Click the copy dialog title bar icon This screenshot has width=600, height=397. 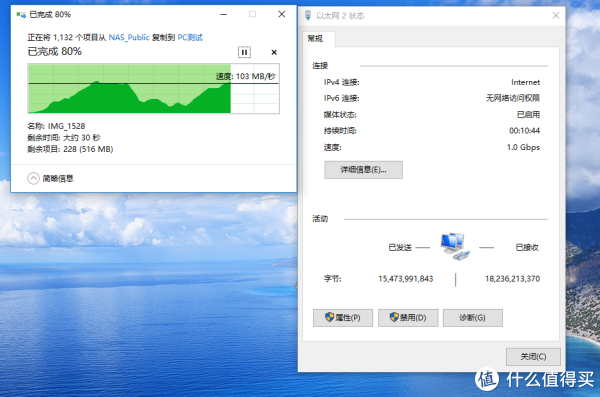pos(21,15)
